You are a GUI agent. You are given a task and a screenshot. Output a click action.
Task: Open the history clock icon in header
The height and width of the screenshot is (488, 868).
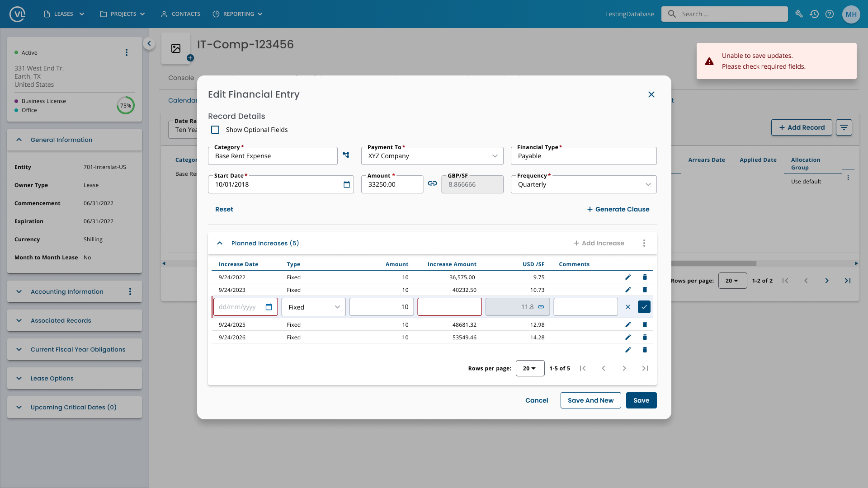click(814, 14)
